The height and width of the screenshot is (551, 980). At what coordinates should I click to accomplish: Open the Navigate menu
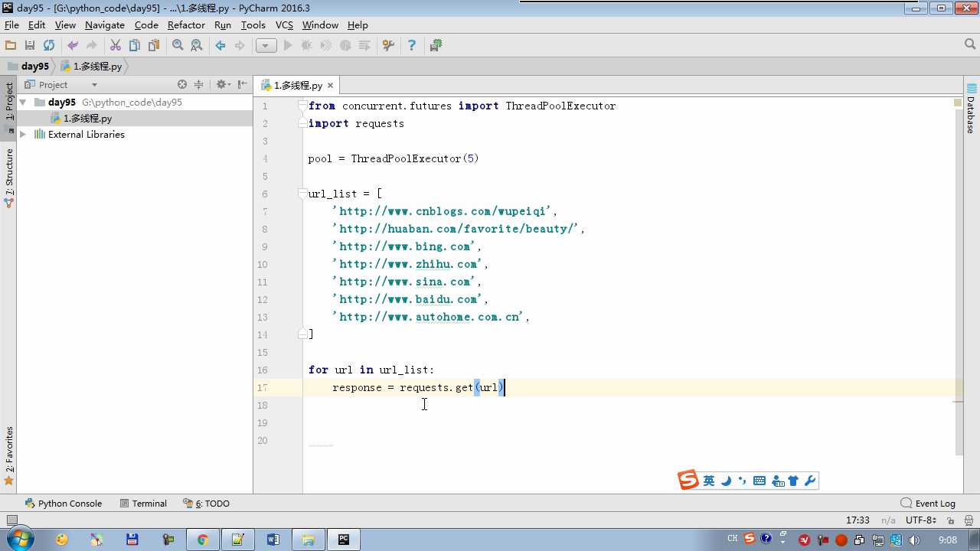[105, 25]
